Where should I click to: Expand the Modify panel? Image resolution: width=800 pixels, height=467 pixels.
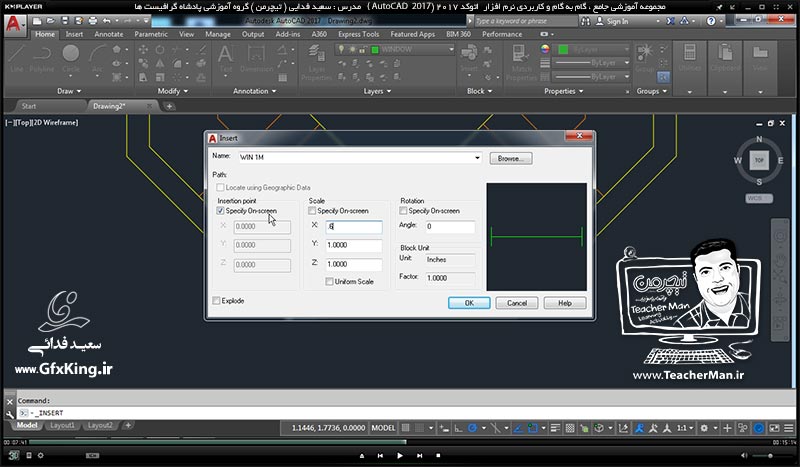pos(173,91)
